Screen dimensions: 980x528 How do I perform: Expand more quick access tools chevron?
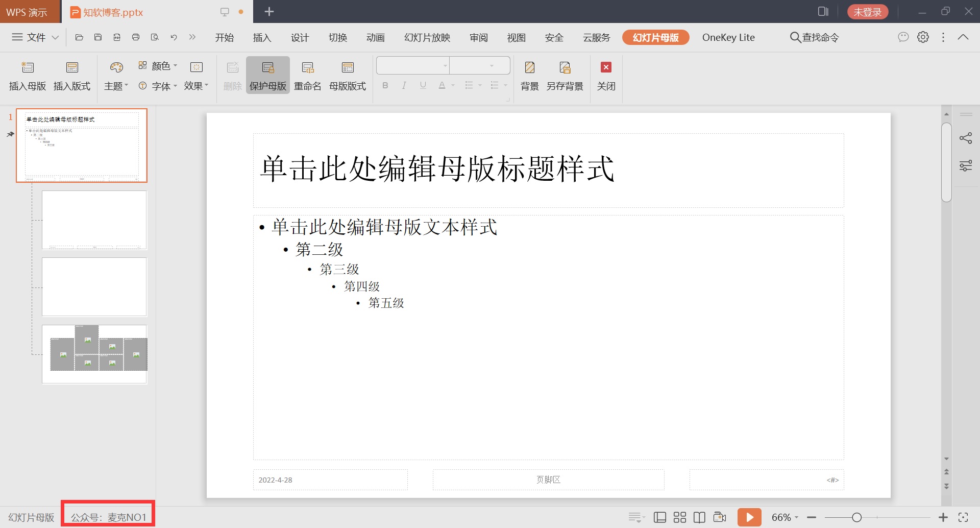192,37
